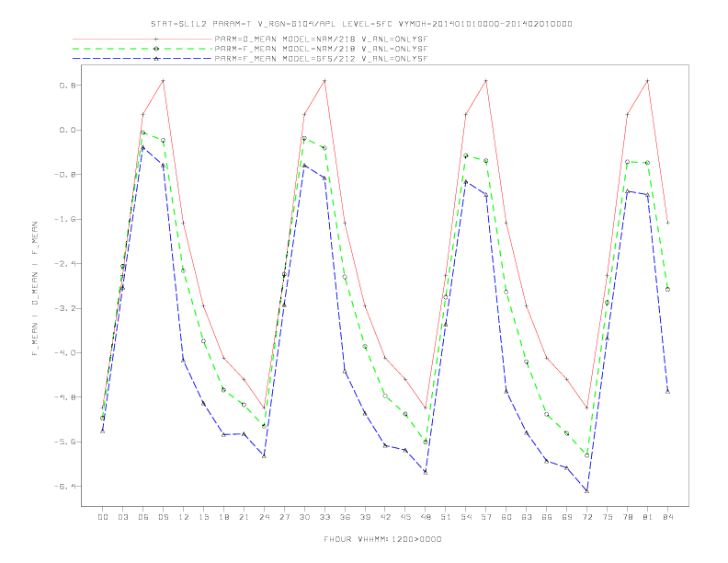Image resolution: width=728 pixels, height=563 pixels.
Task: Click the x-axis tick label 00
Action: click(103, 517)
